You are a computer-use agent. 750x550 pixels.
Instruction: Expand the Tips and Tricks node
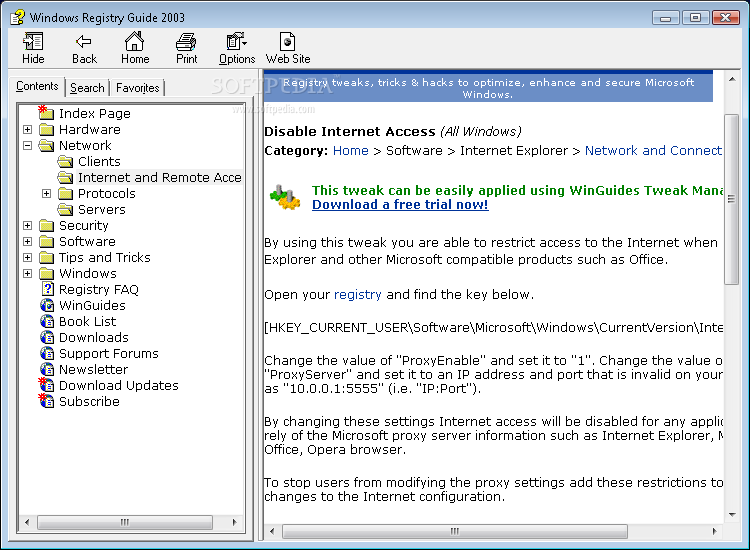(28, 258)
